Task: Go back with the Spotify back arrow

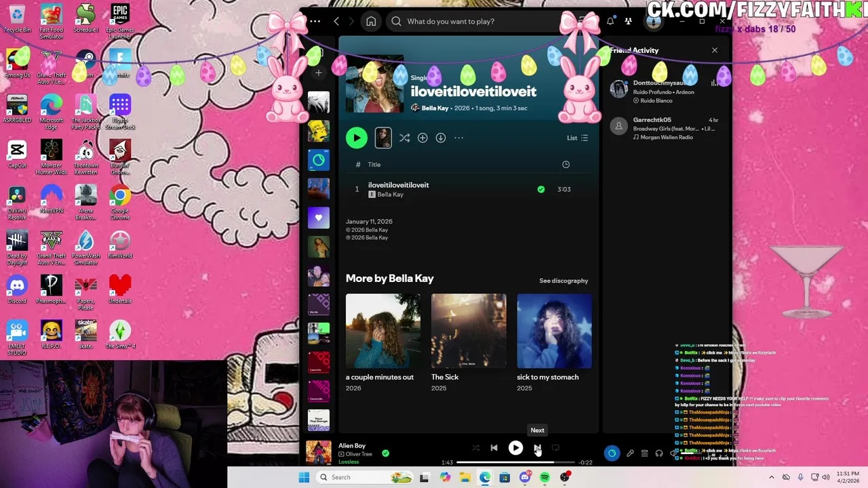Action: click(x=336, y=21)
